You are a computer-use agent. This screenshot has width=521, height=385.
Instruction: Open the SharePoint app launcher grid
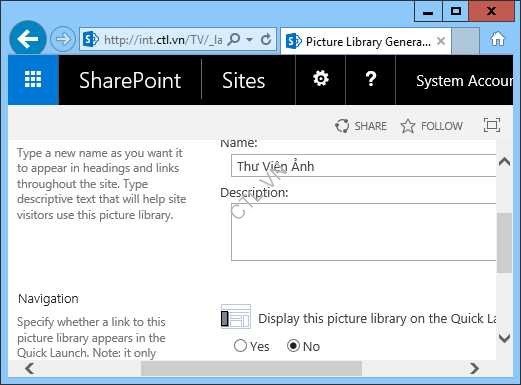[x=33, y=80]
